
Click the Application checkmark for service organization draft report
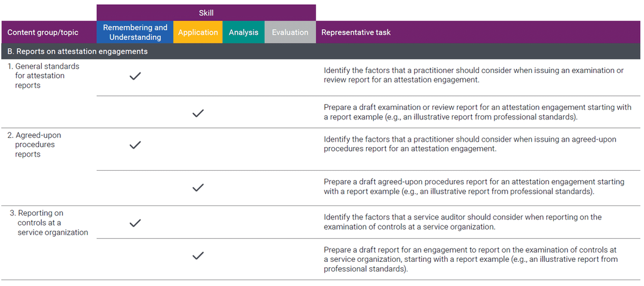click(x=198, y=255)
